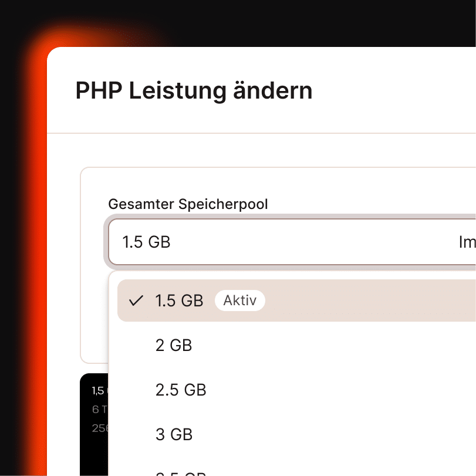Image resolution: width=476 pixels, height=476 pixels.
Task: Click the Aktiv badge next to 1.5 GB
Action: (x=239, y=301)
